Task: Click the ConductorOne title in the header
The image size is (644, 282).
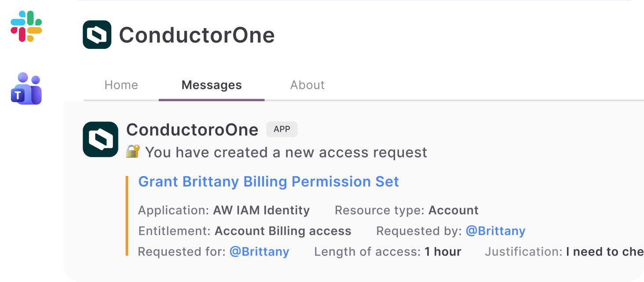Action: click(x=197, y=35)
